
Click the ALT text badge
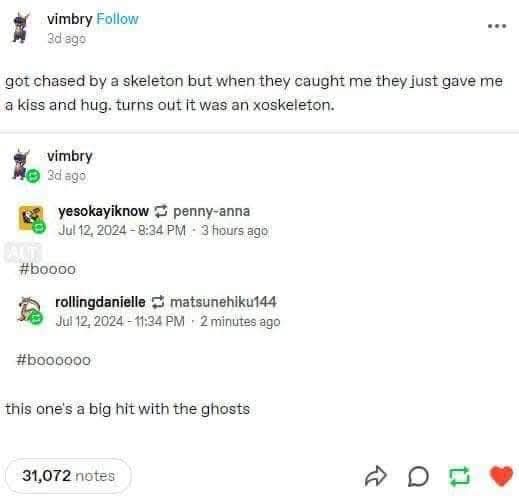[x=23, y=252]
